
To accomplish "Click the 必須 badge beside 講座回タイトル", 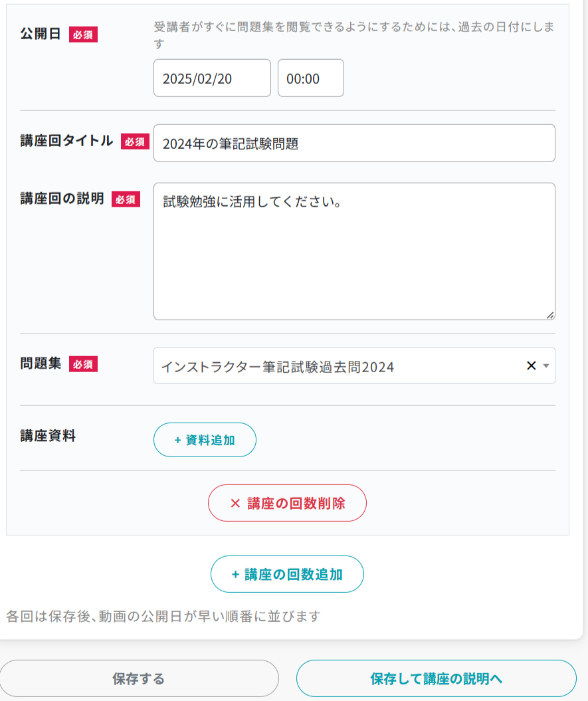I will (x=135, y=142).
